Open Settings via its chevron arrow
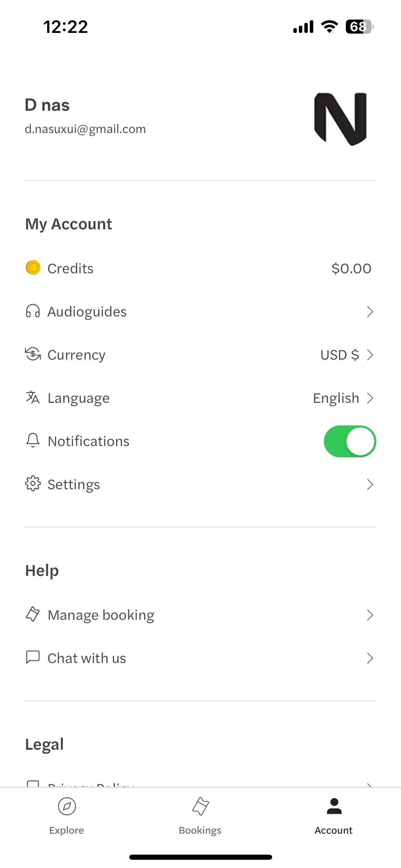 click(370, 484)
